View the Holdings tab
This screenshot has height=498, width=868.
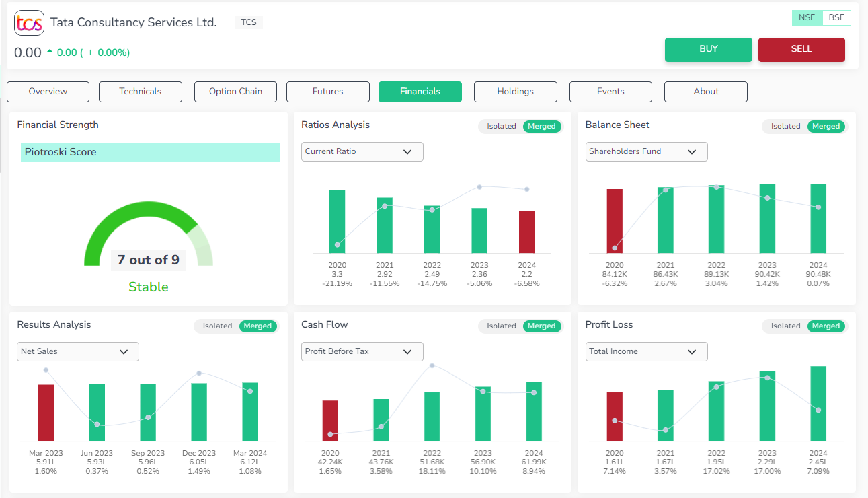click(x=516, y=92)
